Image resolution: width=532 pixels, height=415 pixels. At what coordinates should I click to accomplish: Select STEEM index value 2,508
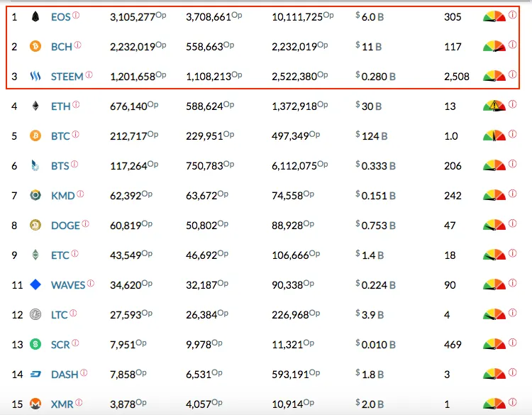[457, 77]
